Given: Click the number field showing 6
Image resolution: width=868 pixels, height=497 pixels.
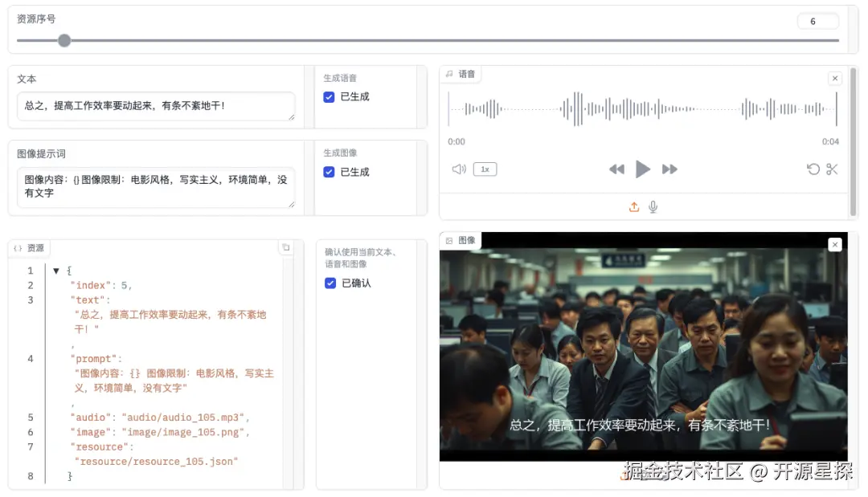Looking at the screenshot, I should 817,20.
